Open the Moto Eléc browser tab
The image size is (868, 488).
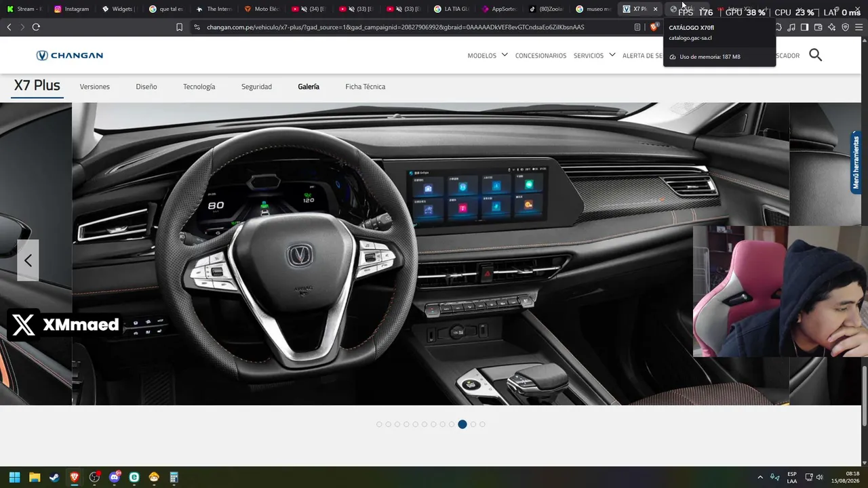pyautogui.click(x=261, y=9)
